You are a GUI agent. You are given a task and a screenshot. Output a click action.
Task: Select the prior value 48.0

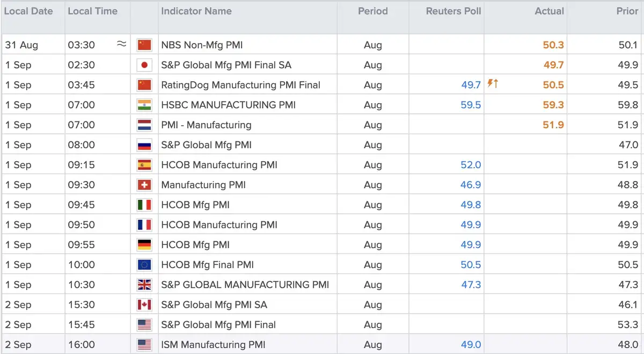[628, 344]
